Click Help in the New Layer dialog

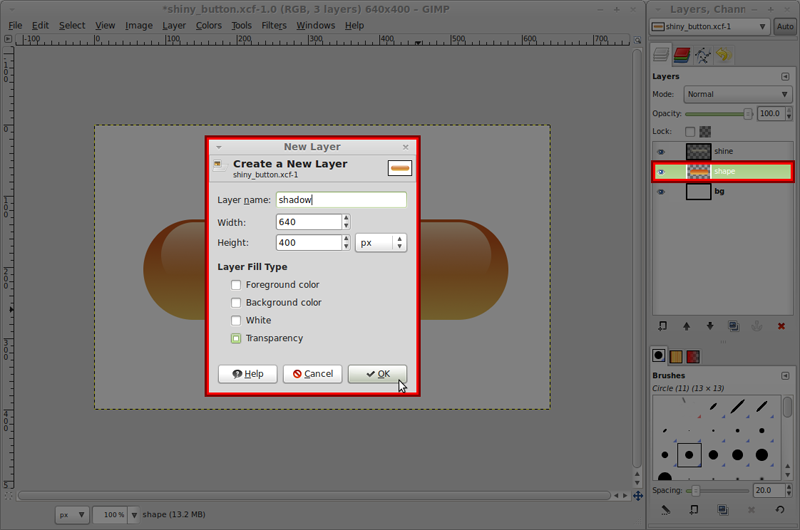click(x=247, y=374)
